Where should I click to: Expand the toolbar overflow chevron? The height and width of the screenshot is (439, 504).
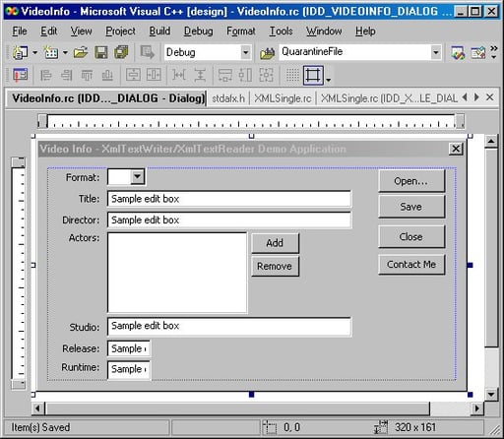(x=494, y=48)
